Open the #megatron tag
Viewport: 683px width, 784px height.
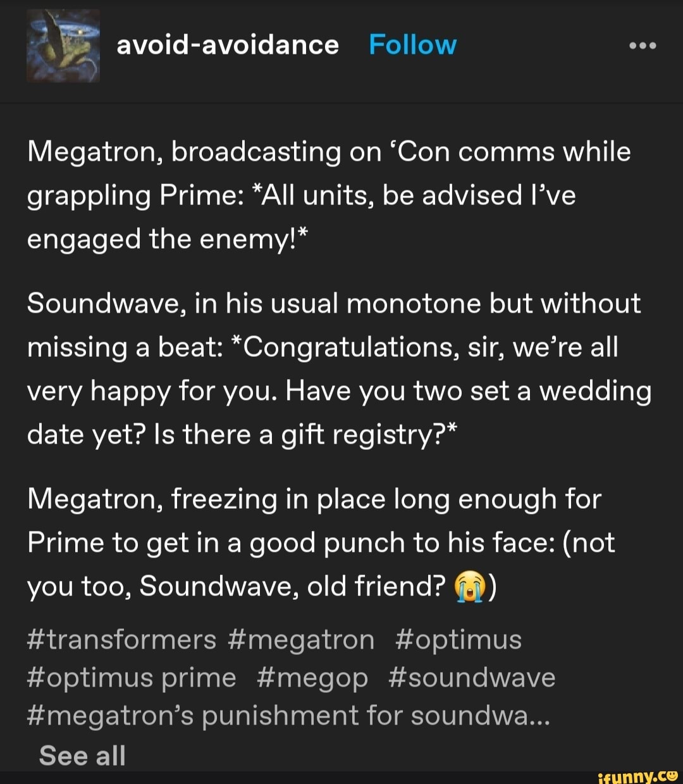300,639
